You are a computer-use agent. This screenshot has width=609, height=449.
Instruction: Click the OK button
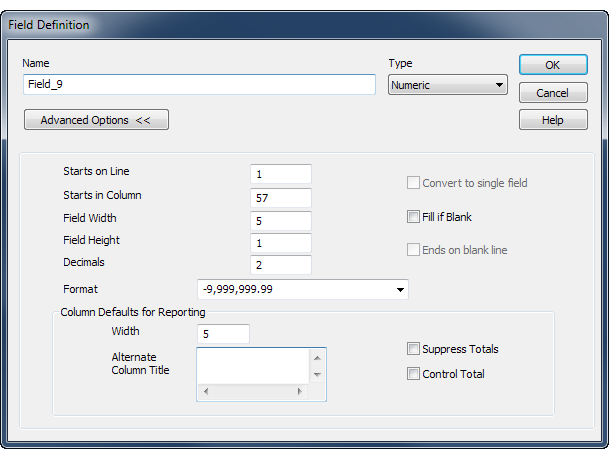[552, 65]
